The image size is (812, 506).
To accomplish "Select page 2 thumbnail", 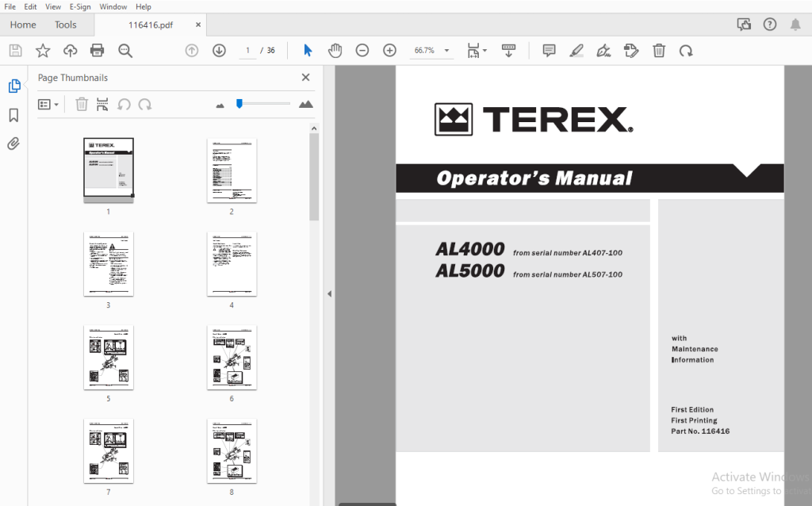I will (232, 171).
